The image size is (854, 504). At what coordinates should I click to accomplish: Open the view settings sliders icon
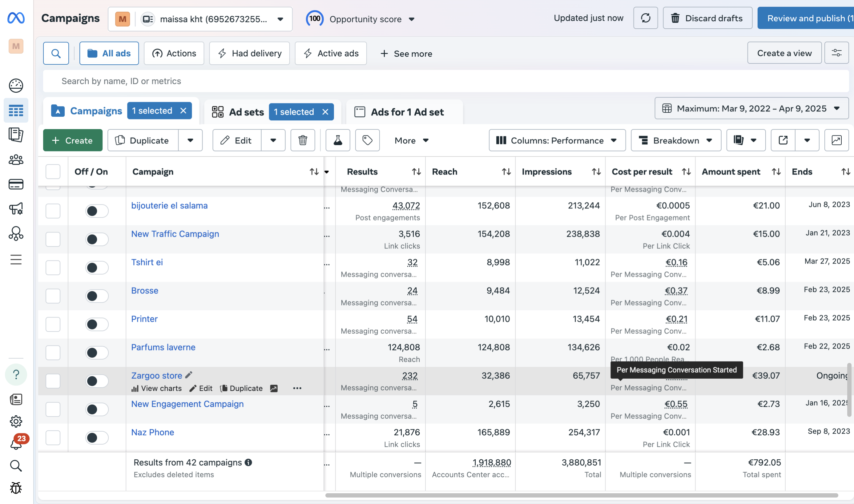pos(836,53)
